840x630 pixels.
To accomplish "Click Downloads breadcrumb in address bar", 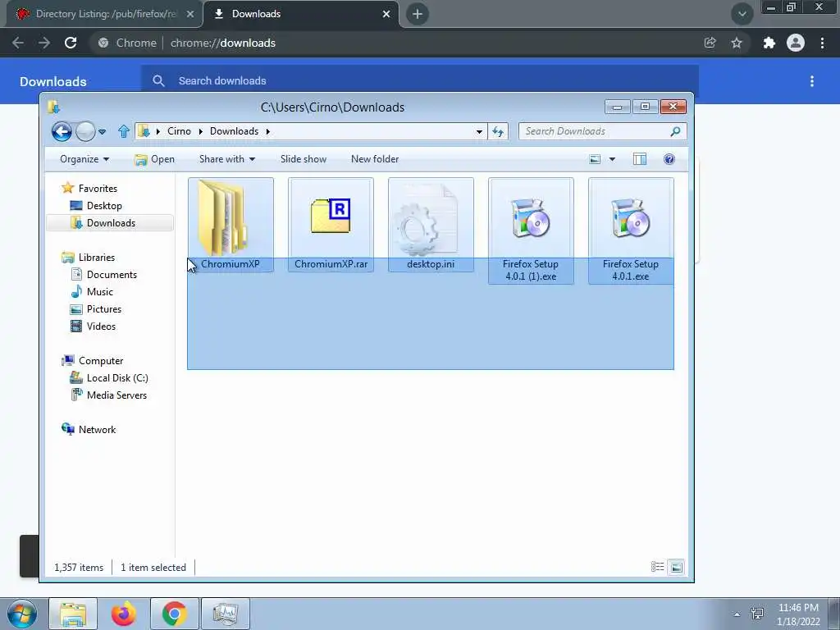I will coord(234,131).
